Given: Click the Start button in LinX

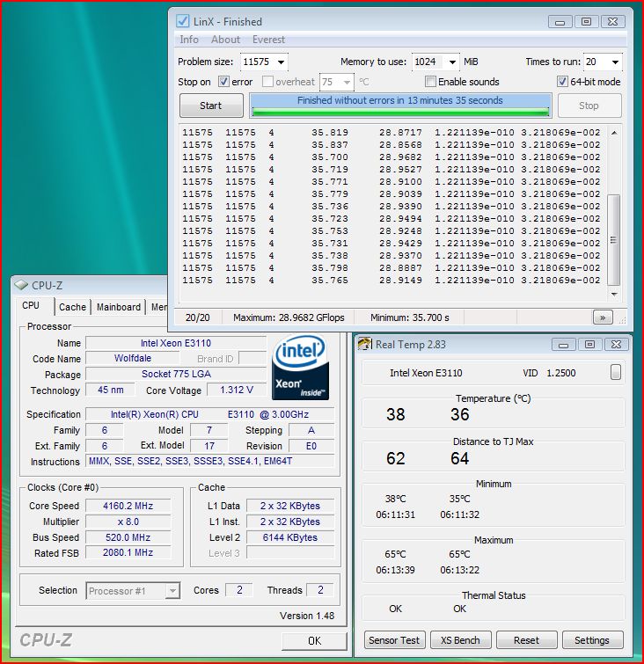Looking at the screenshot, I should click(211, 106).
